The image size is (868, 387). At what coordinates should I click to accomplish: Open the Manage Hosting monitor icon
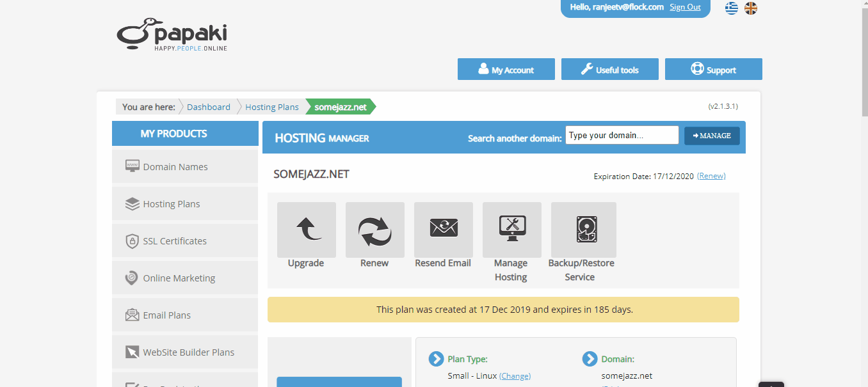point(511,230)
